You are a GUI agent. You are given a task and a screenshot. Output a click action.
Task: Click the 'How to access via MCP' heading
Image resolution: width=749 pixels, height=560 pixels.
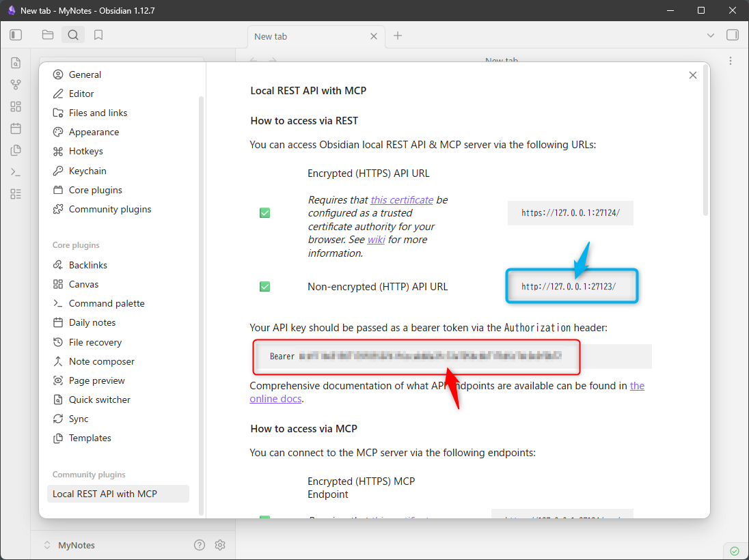[304, 429]
